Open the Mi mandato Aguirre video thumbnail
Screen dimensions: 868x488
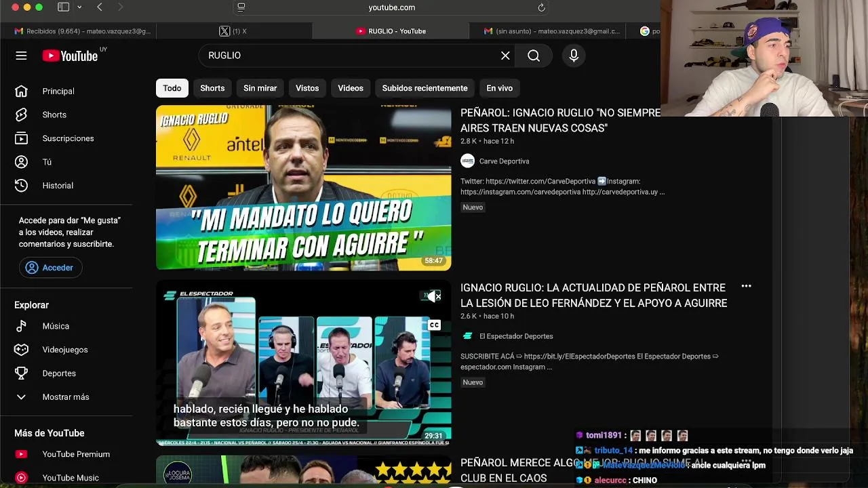[x=303, y=188]
